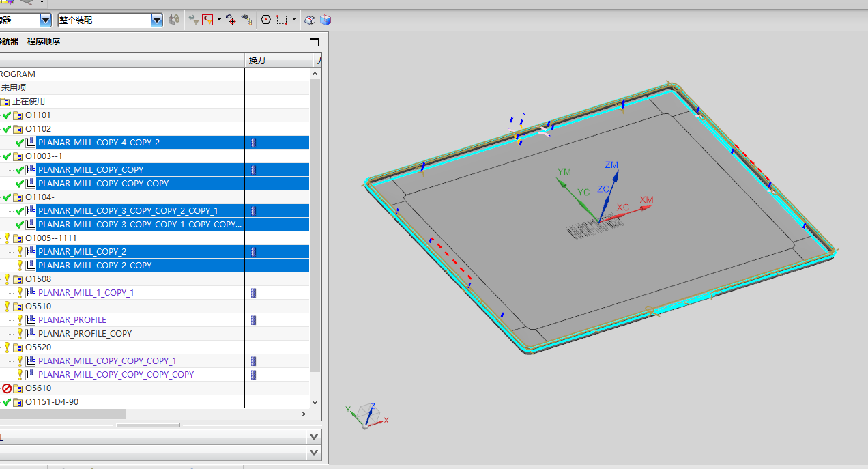Click the red prohibited status icon on O5610

pos(7,388)
